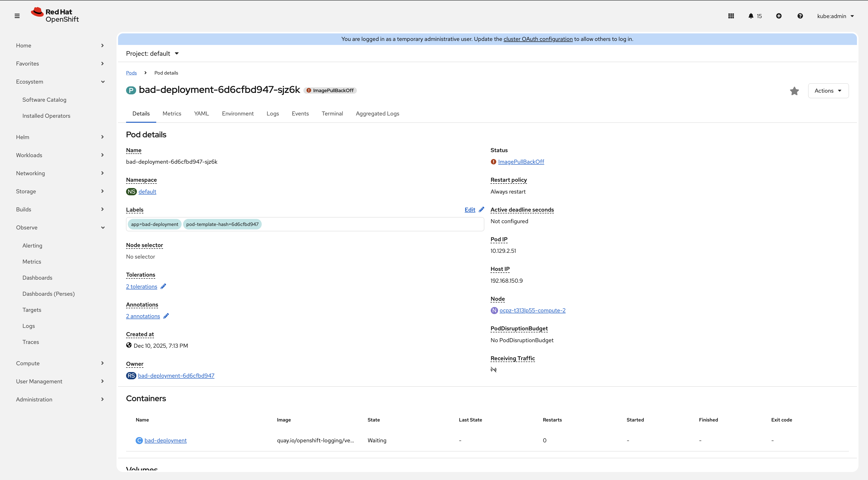Favorite this pod with star icon
The height and width of the screenshot is (480, 868).
[x=794, y=91]
